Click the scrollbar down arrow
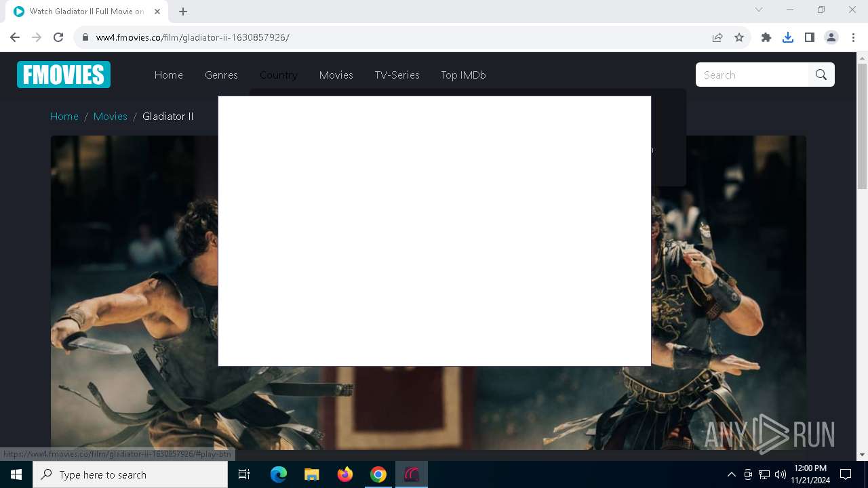 point(863,455)
